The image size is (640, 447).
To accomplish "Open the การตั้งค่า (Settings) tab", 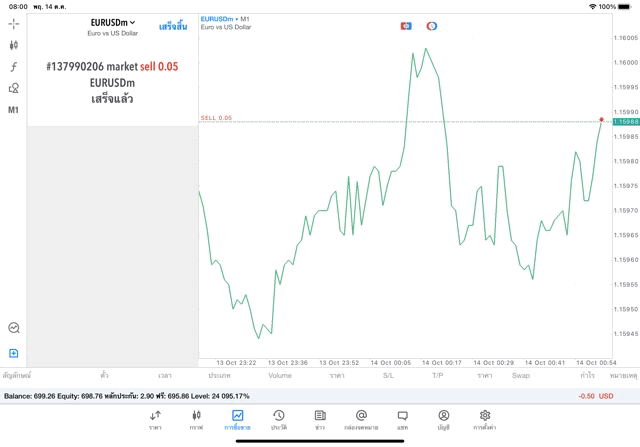I will point(485,420).
